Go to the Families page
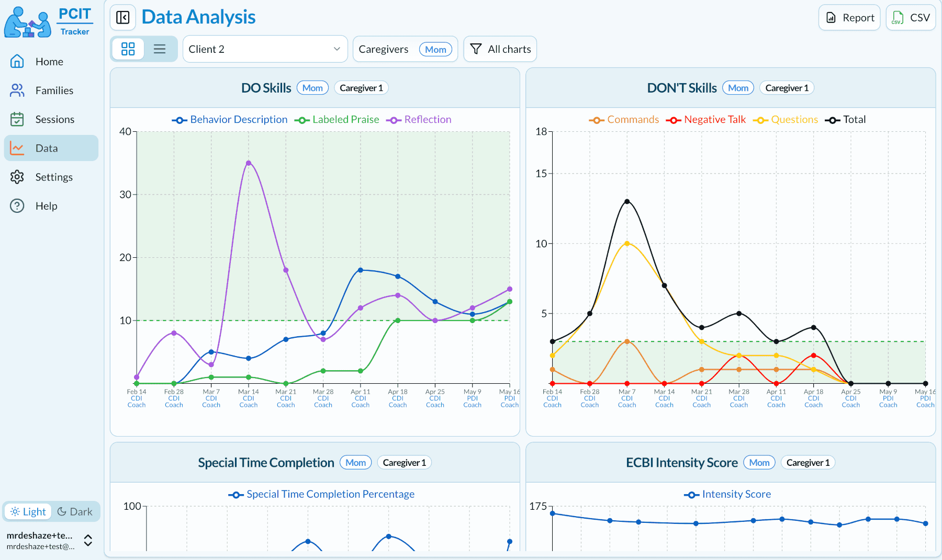This screenshot has width=942, height=560. pyautogui.click(x=54, y=90)
